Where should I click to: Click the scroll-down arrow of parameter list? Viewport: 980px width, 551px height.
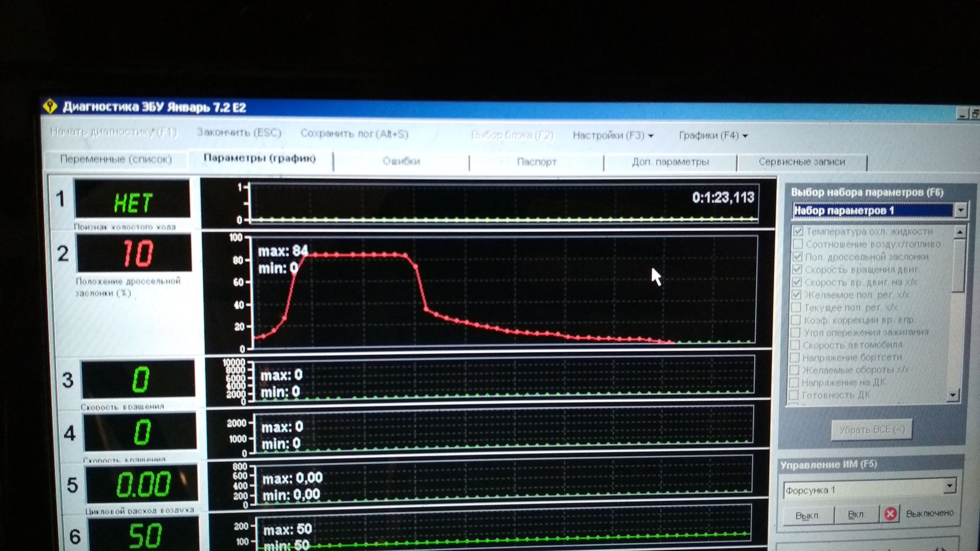[x=952, y=395]
